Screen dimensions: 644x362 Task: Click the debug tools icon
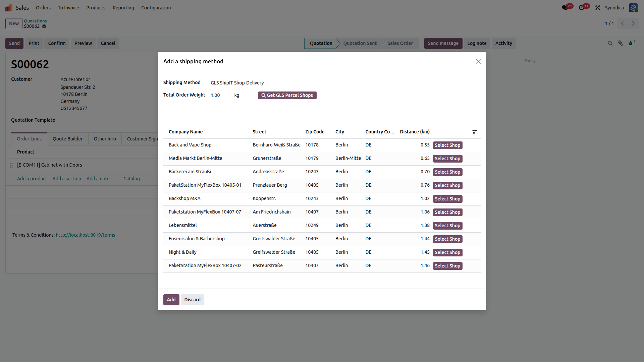click(x=598, y=7)
